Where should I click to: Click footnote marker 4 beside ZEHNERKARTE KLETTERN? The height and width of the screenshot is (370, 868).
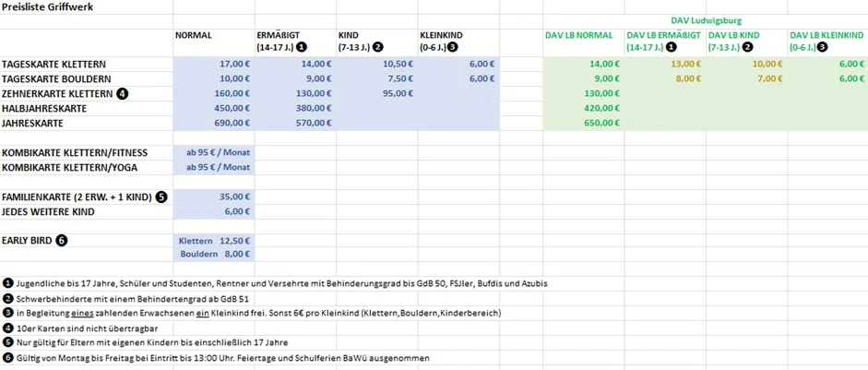(x=123, y=93)
